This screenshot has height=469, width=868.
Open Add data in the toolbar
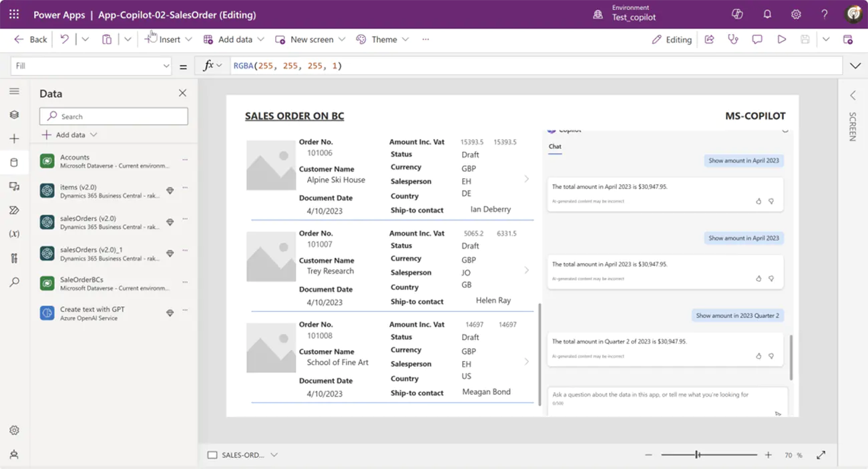click(234, 39)
